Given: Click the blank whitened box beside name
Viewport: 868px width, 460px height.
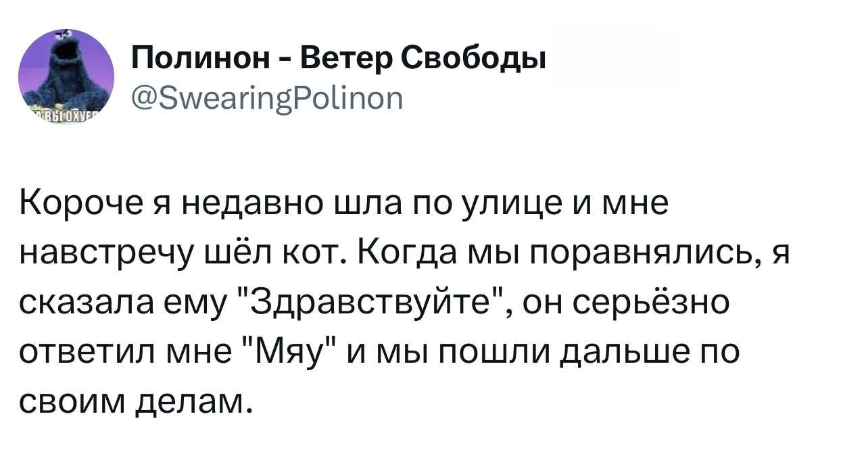Looking at the screenshot, I should 616,58.
